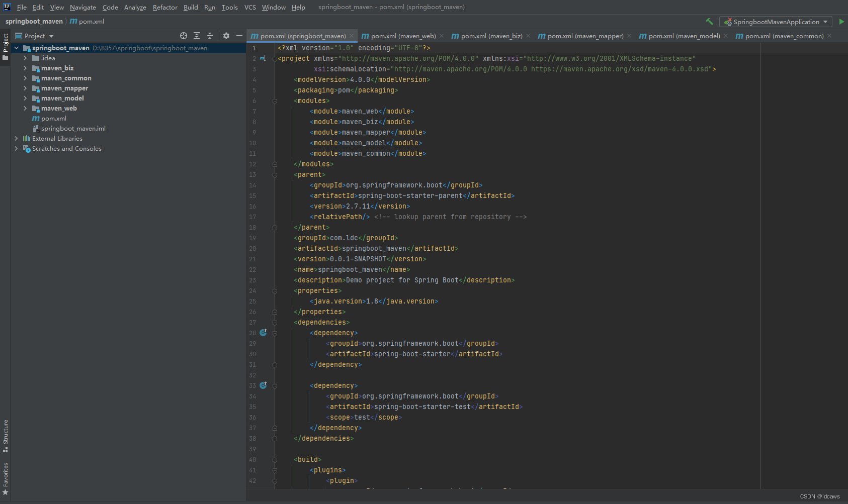
Task: Collapse the properties block fold marker line 24
Action: (x=275, y=291)
